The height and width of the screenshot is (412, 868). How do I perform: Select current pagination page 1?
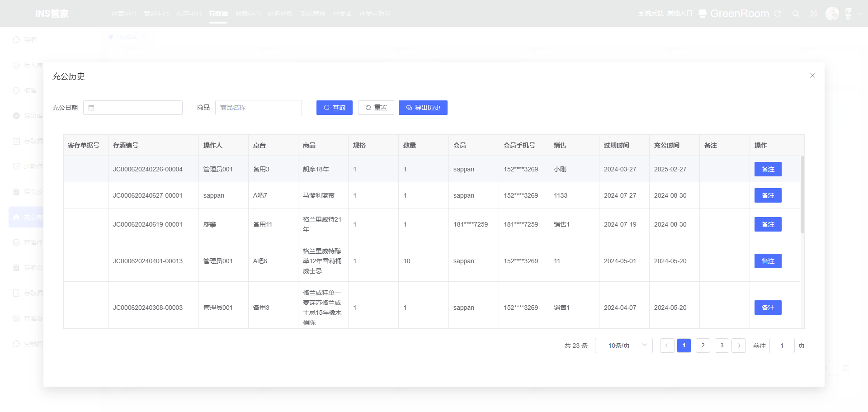click(x=684, y=346)
